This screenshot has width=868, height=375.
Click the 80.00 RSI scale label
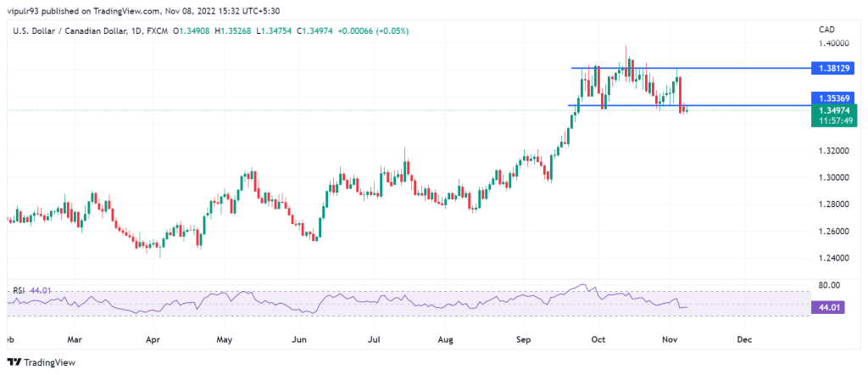point(828,285)
